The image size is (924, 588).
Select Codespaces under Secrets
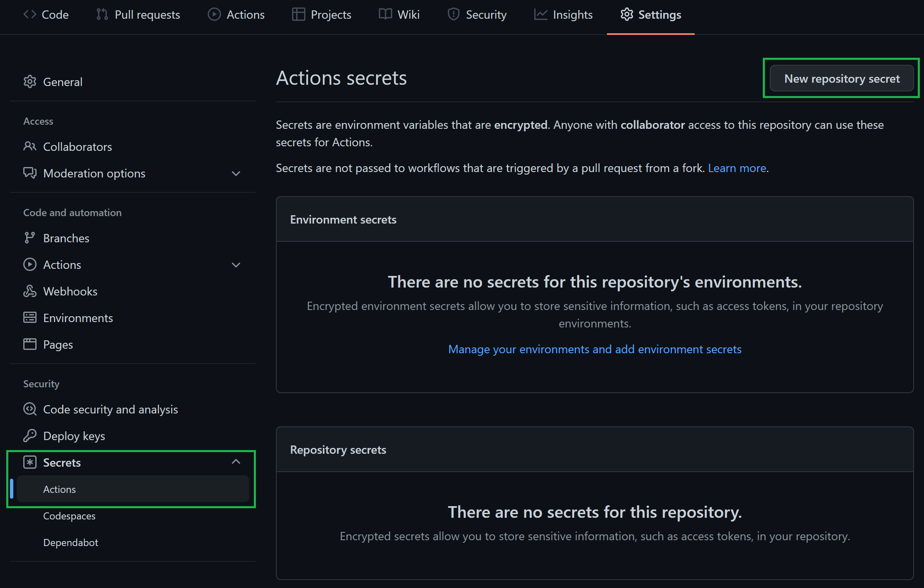point(69,516)
